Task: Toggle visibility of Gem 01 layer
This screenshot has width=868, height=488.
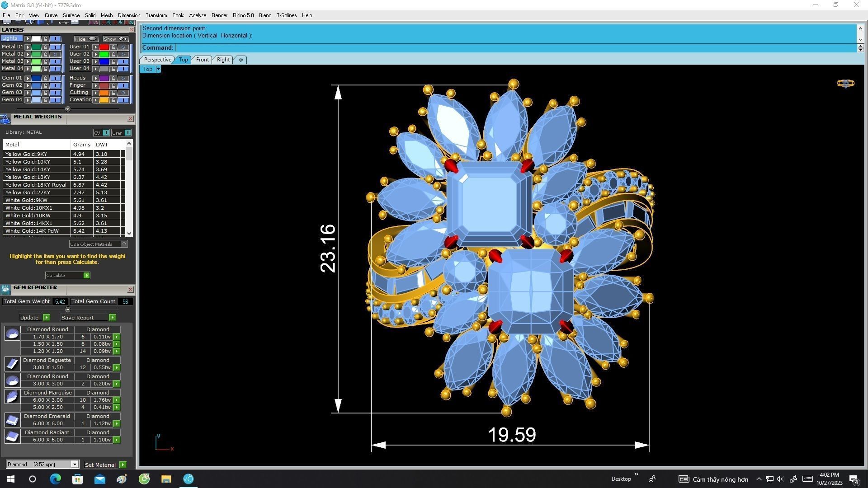Action: pos(55,78)
